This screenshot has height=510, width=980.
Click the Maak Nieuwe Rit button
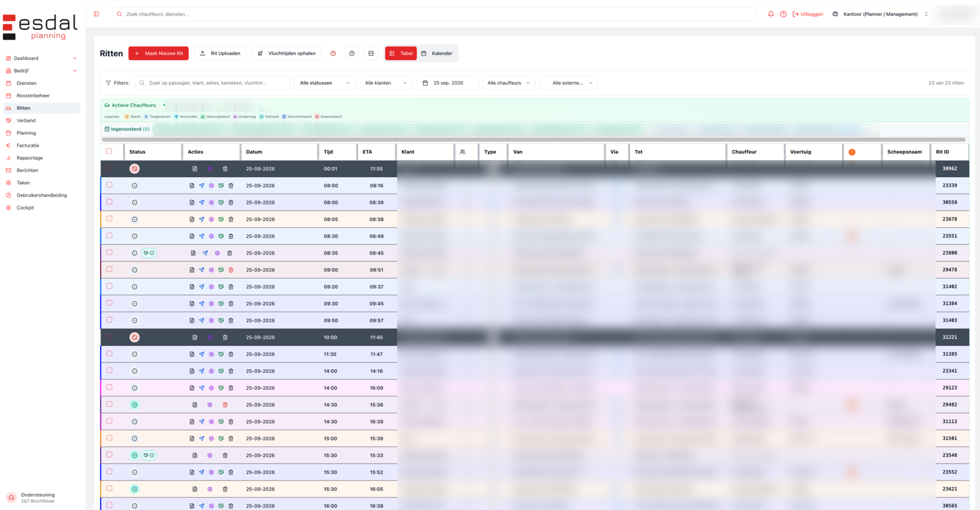click(159, 53)
